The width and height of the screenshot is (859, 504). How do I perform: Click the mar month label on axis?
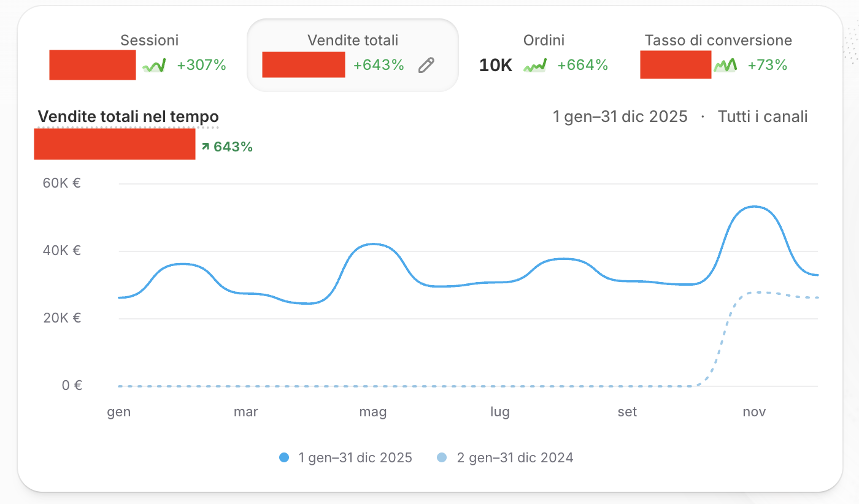[x=246, y=412]
